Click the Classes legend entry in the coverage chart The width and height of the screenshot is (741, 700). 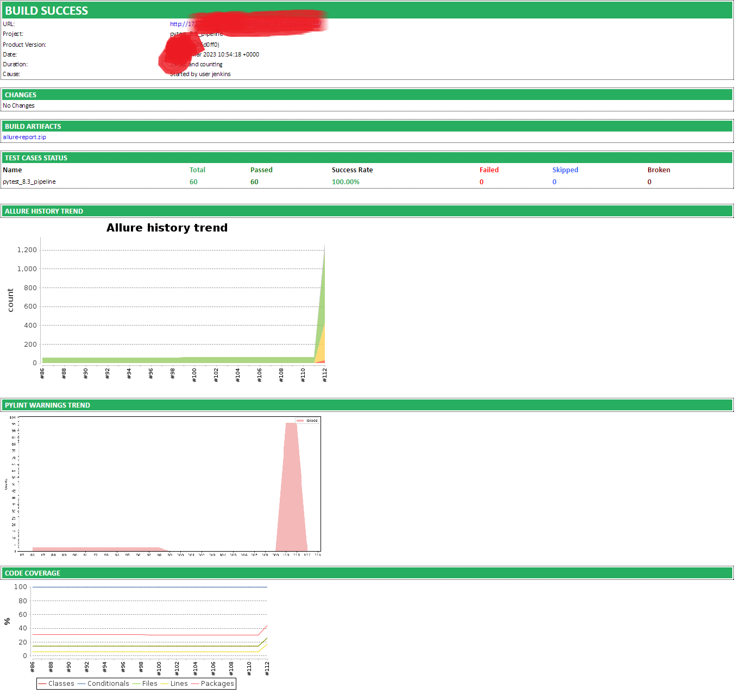pyautogui.click(x=56, y=684)
